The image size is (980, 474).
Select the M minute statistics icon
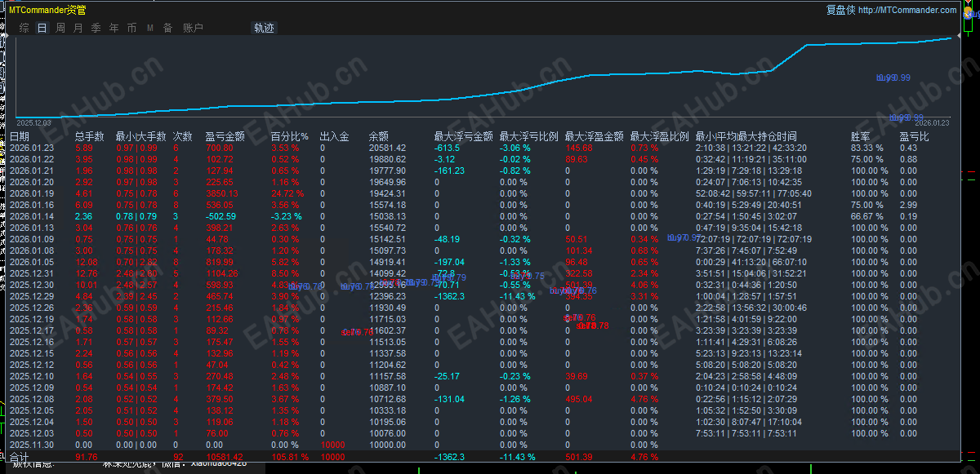pyautogui.click(x=149, y=27)
